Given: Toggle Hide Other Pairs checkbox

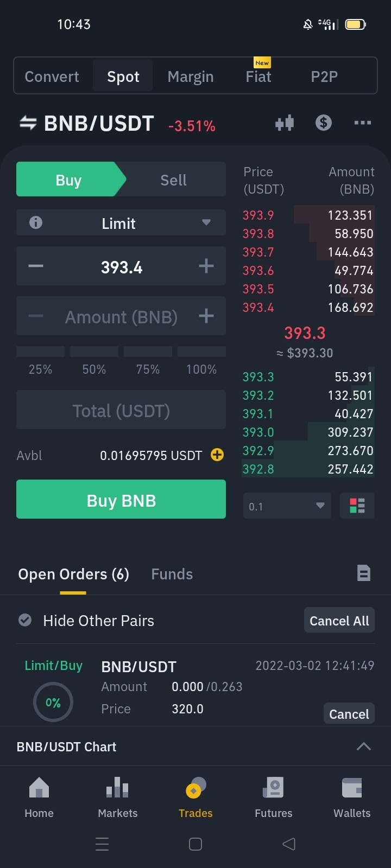Looking at the screenshot, I should (25, 620).
